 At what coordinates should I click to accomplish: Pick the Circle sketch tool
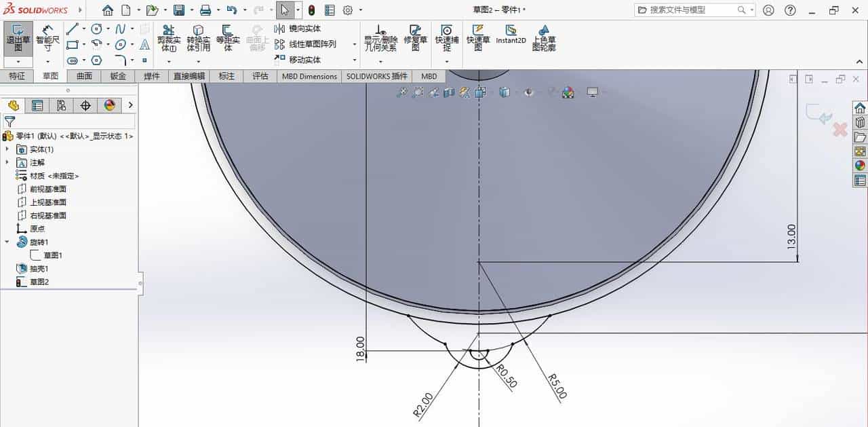click(96, 29)
